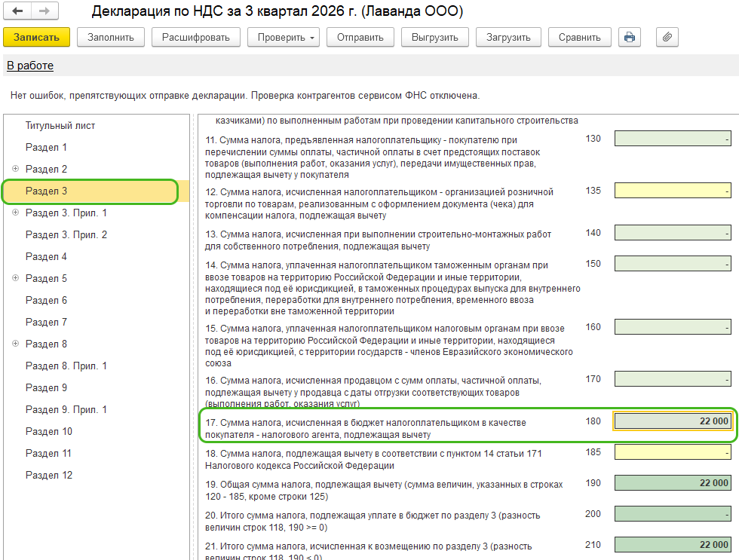739x560 pixels.
Task: Click the Расшифровать button
Action: [195, 37]
